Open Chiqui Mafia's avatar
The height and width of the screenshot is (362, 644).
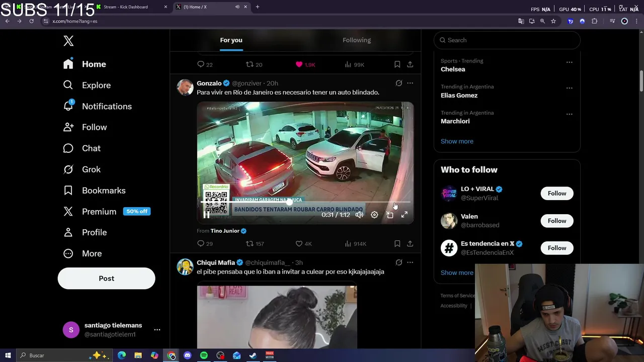click(x=185, y=266)
